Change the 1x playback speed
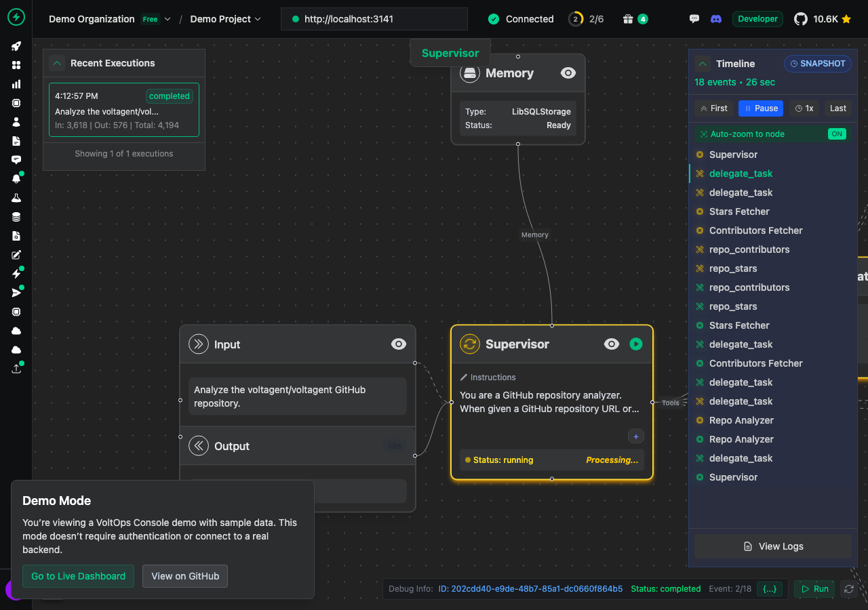The width and height of the screenshot is (868, 610). (804, 108)
